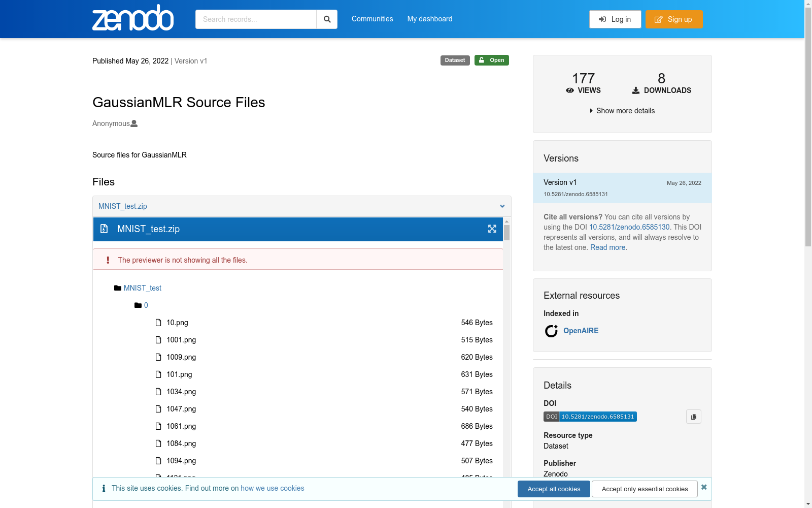Click the preview scrollbar up arrow
The image size is (812, 508).
point(506,221)
